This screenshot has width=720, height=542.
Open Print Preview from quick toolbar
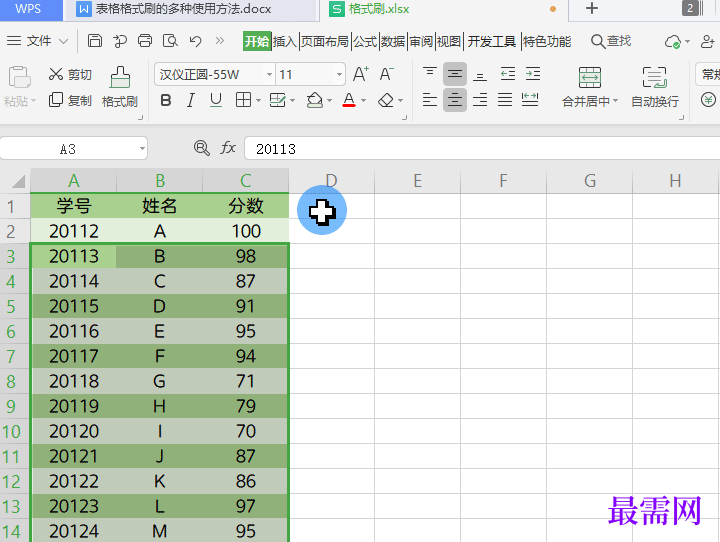170,41
